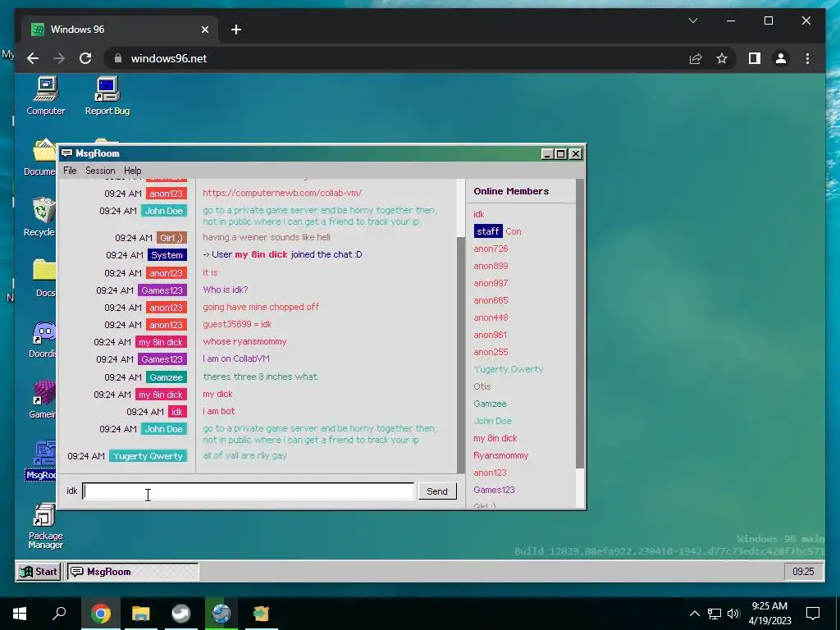This screenshot has height=630, width=840.
Task: Open the Help menu in MsgRoom
Action: [132, 171]
